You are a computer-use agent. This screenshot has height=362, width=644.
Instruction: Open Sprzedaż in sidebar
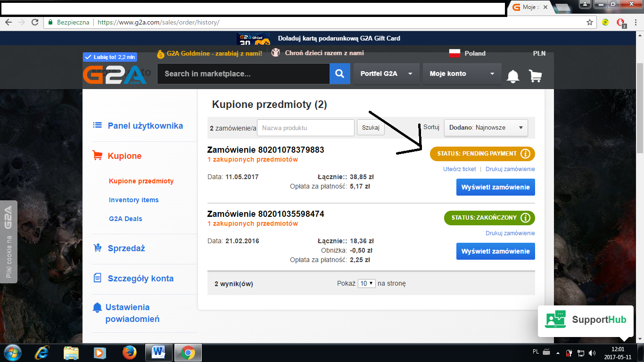pyautogui.click(x=126, y=248)
